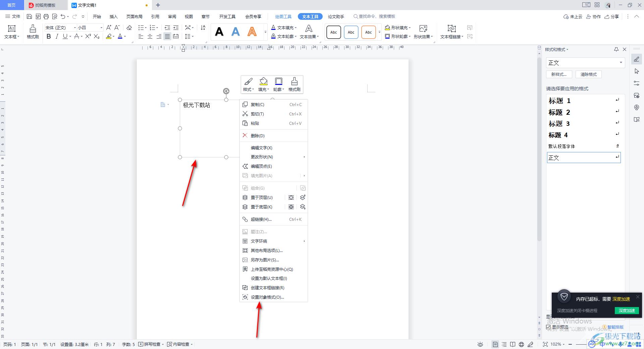This screenshot has width=644, height=349.
Task: Click the 清除格式 button
Action: tap(589, 74)
